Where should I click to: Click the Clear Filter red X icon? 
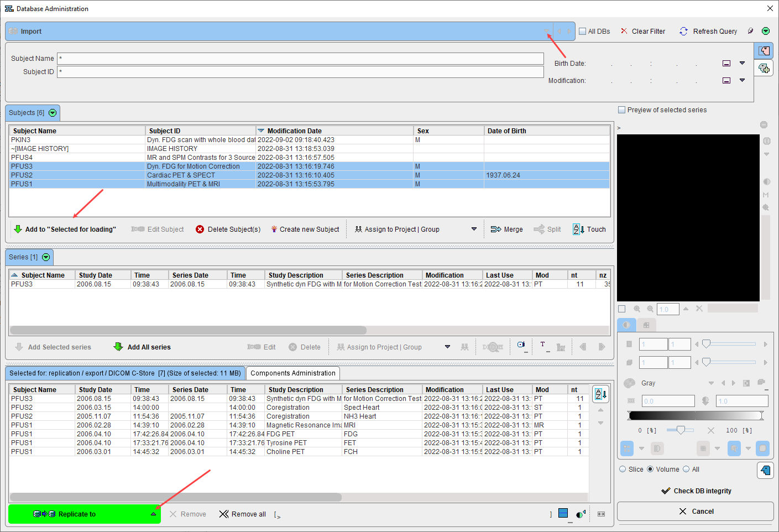coord(624,32)
